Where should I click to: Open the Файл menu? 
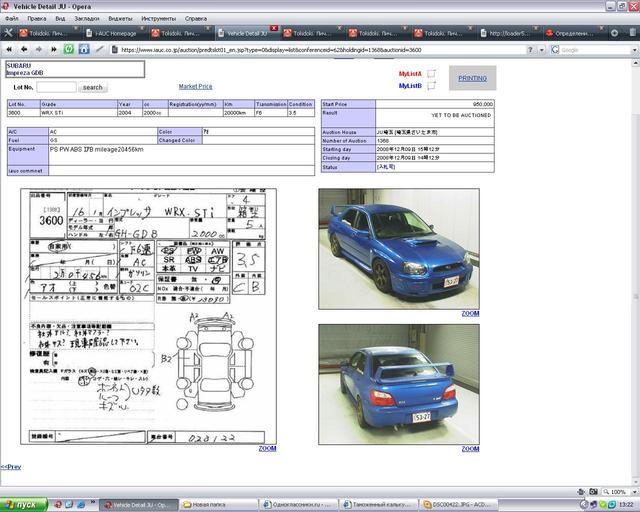(12, 18)
